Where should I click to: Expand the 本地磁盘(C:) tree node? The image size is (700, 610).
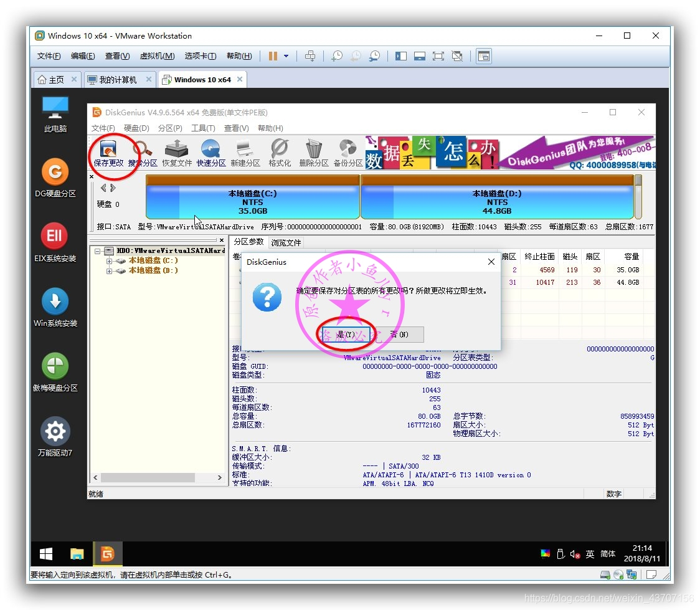(x=109, y=261)
